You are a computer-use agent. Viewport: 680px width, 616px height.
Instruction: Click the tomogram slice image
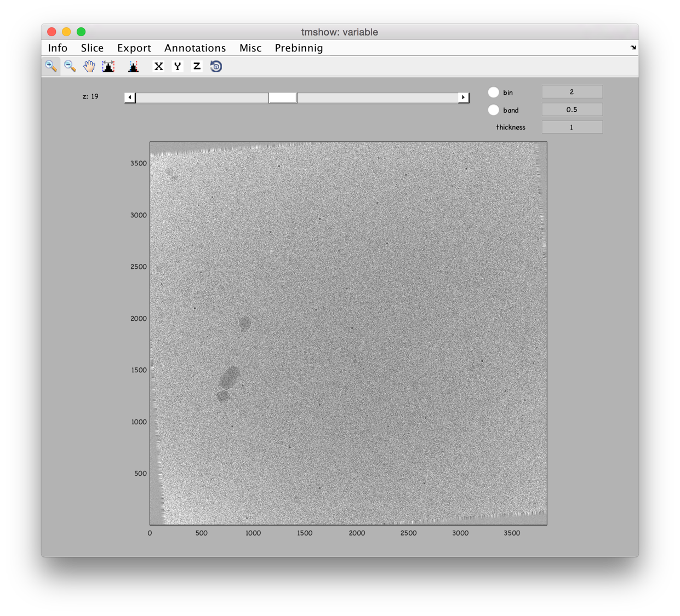pyautogui.click(x=348, y=333)
